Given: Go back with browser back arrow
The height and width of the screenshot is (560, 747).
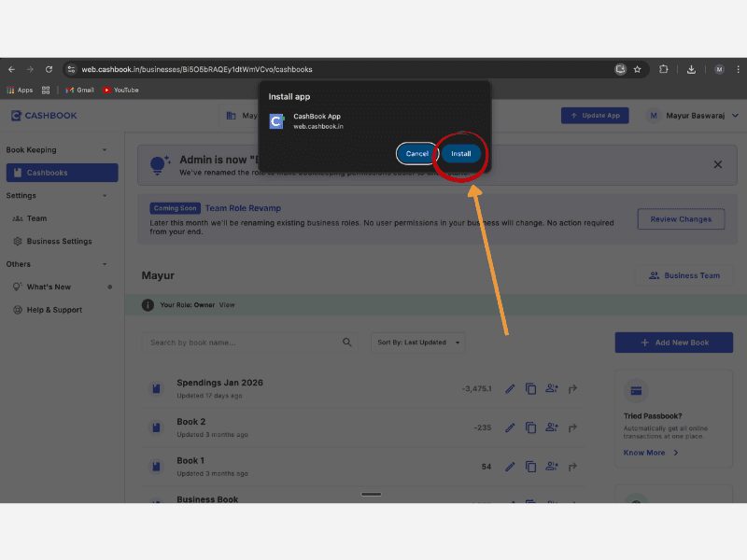Looking at the screenshot, I should tap(11, 69).
